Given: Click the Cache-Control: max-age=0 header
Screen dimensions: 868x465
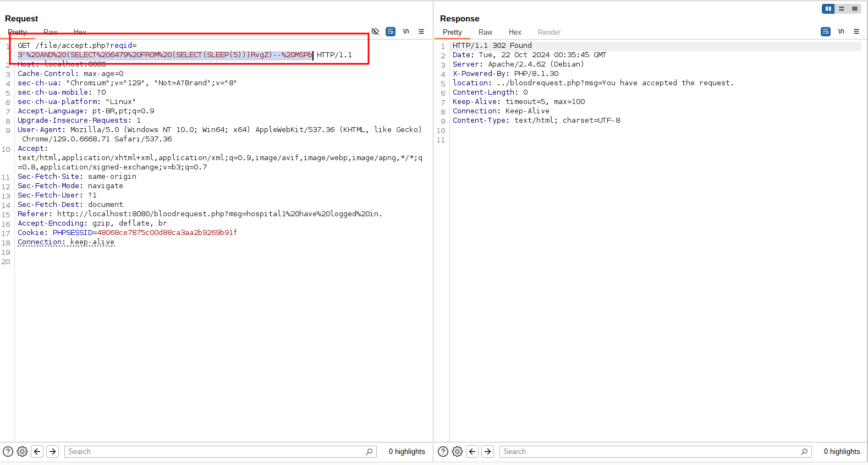Looking at the screenshot, I should click(70, 74).
